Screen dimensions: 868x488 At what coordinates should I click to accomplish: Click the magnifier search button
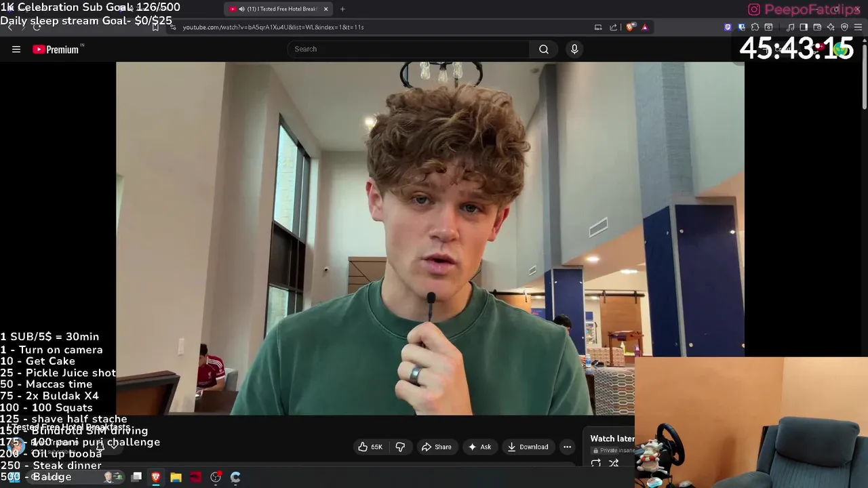544,49
